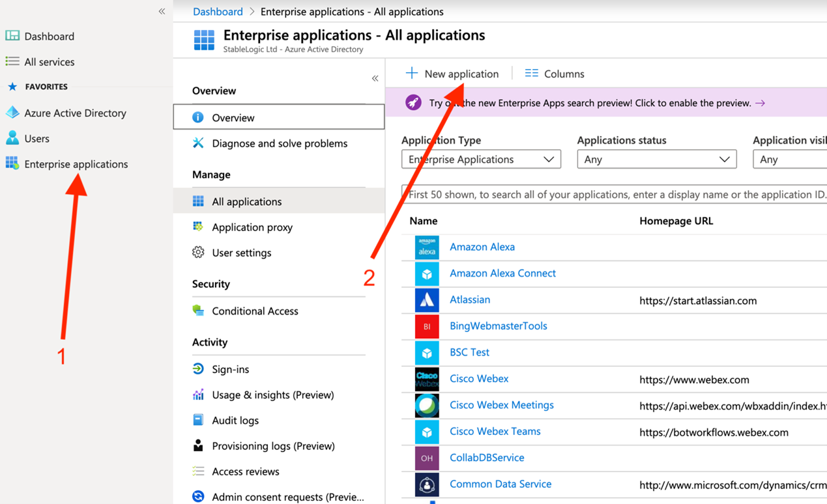Click https://www.webex.com homepage URL text
Viewport: 827px width, 504px height.
pyautogui.click(x=694, y=380)
